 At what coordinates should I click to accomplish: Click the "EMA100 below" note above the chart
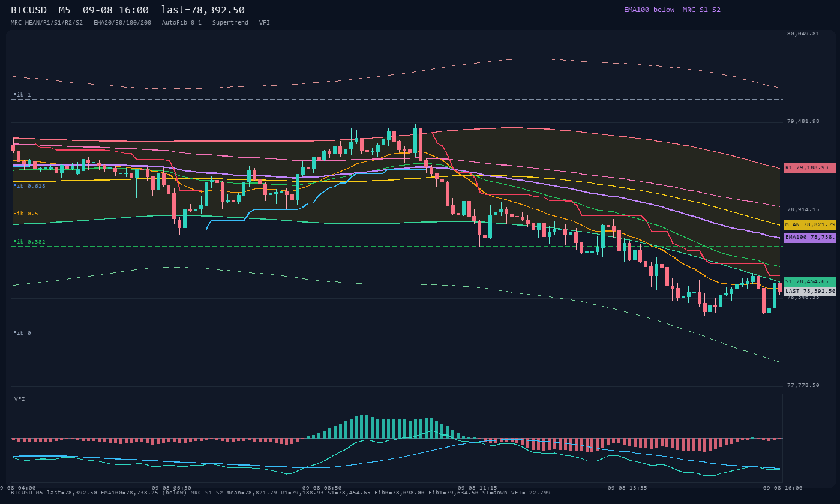click(649, 10)
